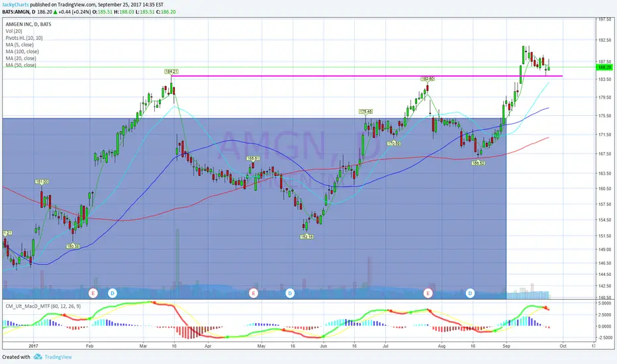Open the TradingView link at bottom

click(x=58, y=357)
